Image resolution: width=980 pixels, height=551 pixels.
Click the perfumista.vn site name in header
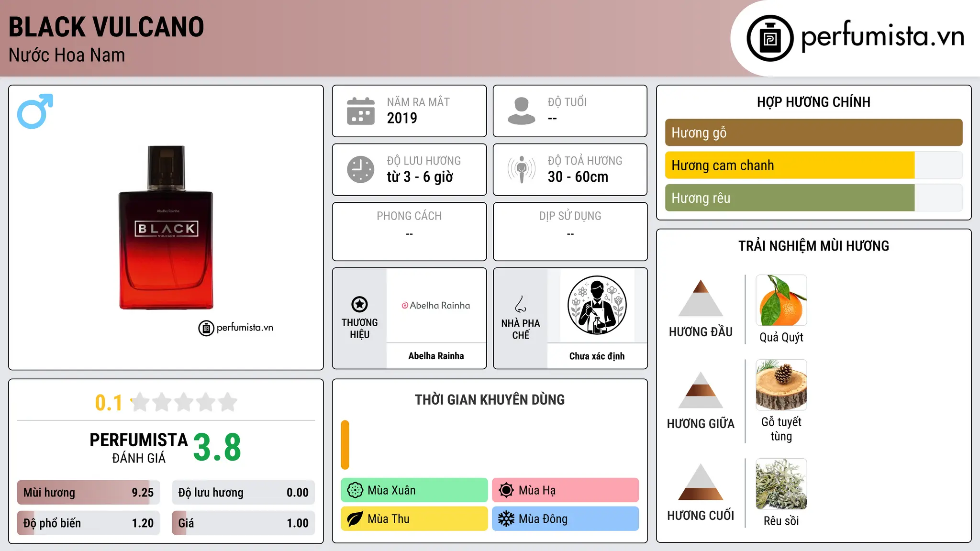click(x=883, y=36)
